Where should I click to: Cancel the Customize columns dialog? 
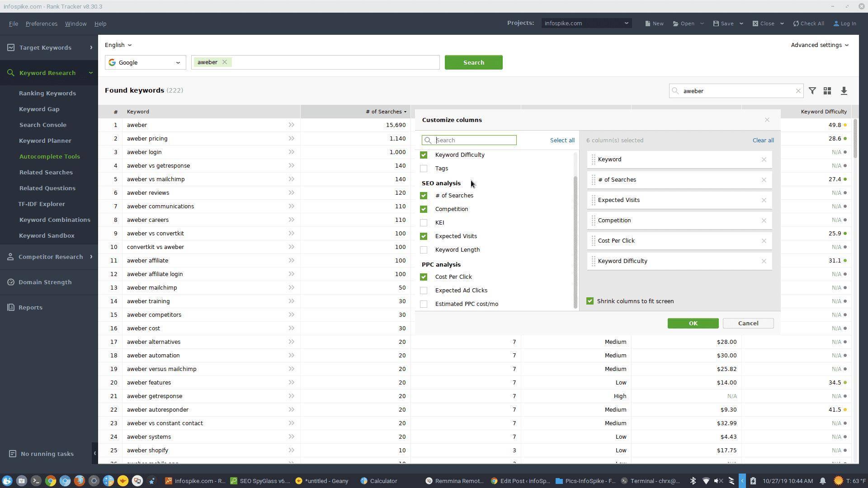(748, 323)
